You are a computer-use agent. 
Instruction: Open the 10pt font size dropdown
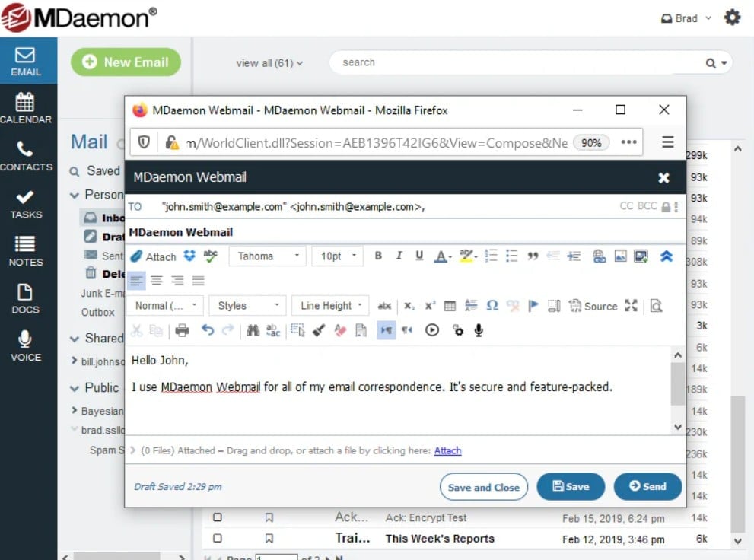click(x=338, y=256)
